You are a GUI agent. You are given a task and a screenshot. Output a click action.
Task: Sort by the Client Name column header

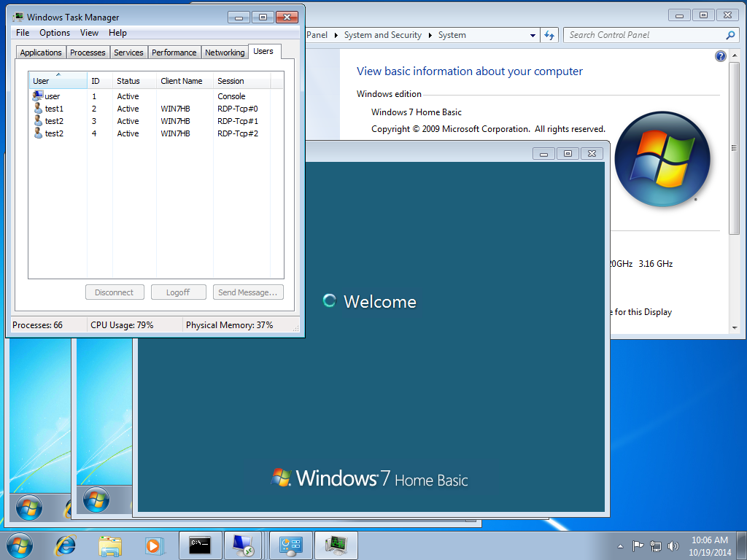click(185, 81)
